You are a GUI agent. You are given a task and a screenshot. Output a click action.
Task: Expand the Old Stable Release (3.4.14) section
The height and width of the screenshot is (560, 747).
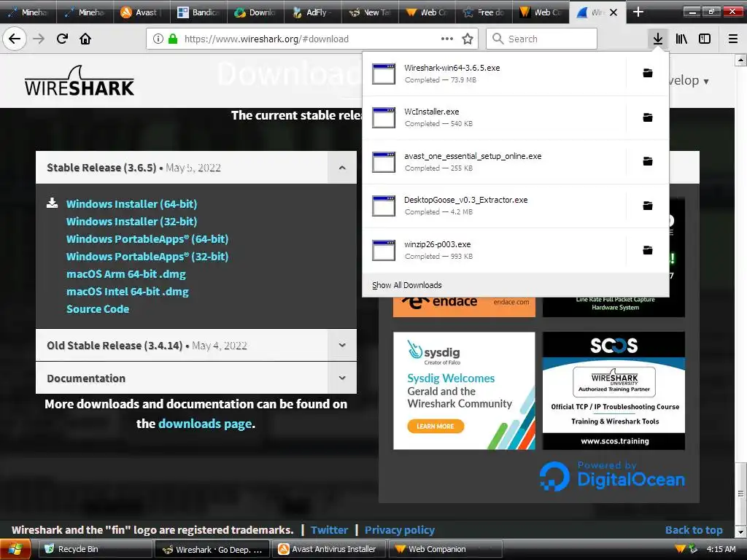point(342,345)
